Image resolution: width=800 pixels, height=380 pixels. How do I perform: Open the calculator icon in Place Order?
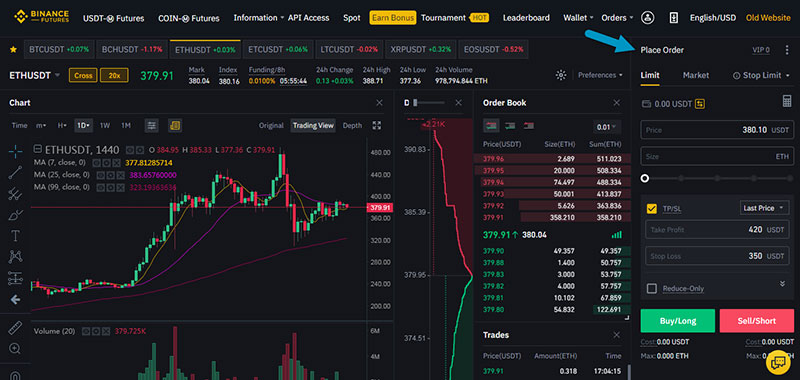[787, 100]
